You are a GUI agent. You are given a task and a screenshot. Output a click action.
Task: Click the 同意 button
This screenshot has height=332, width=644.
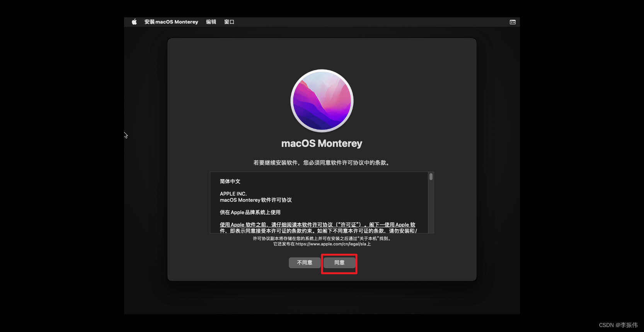point(339,263)
